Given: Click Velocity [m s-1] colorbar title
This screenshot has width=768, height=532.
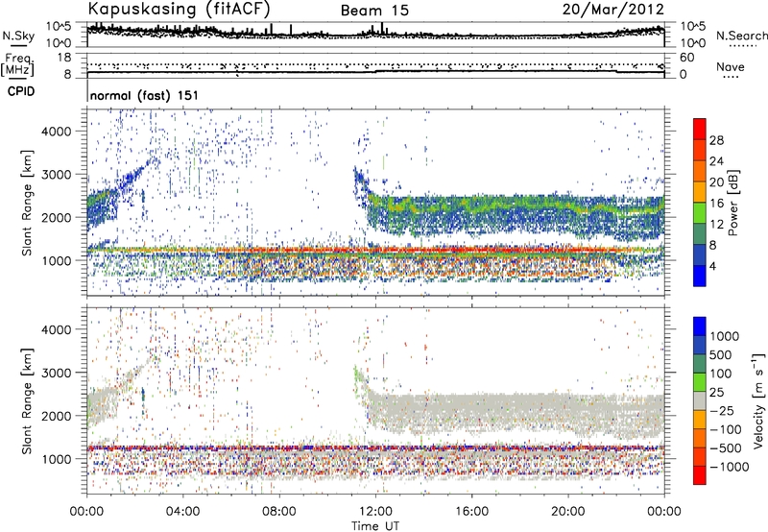Looking at the screenshot, I should coord(758,400).
